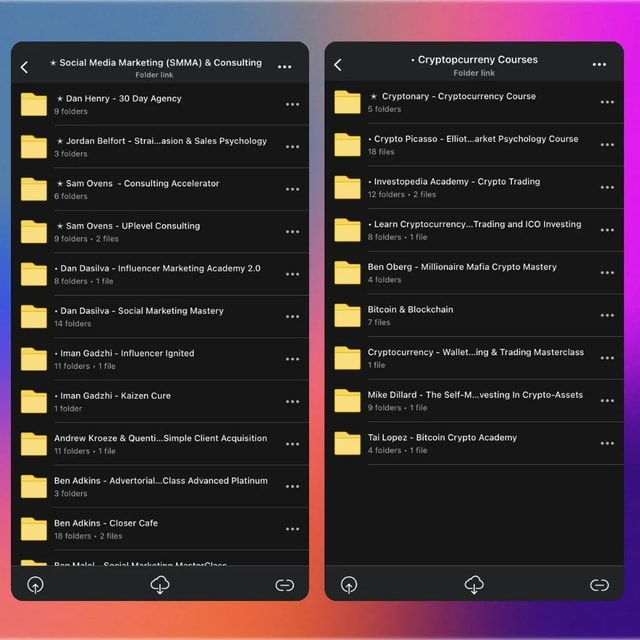Image resolution: width=640 pixels, height=640 pixels.
Task: Open Dan Henry - 30 Day Agency folder
Action: [160, 104]
